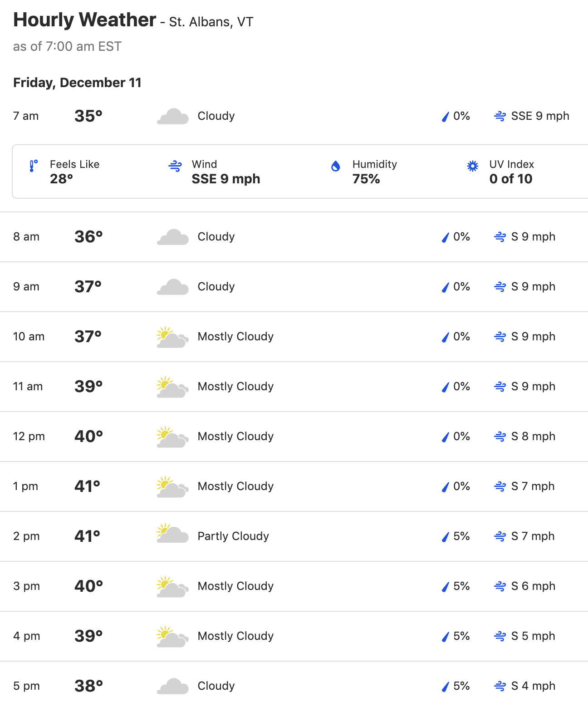Click the cloudy icon in the 7 am row
Screen dimensions: 588x707
(172, 116)
